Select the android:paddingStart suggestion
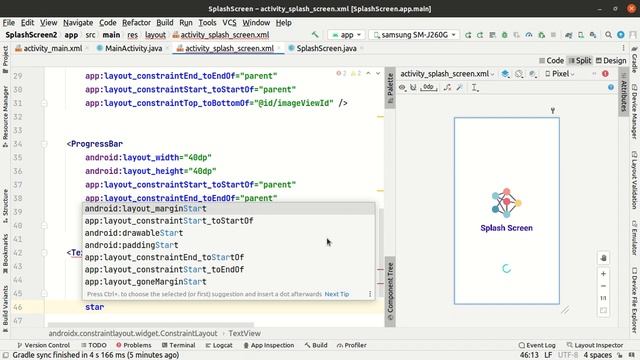Screen dimensions: 640x360 [x=229, y=245]
